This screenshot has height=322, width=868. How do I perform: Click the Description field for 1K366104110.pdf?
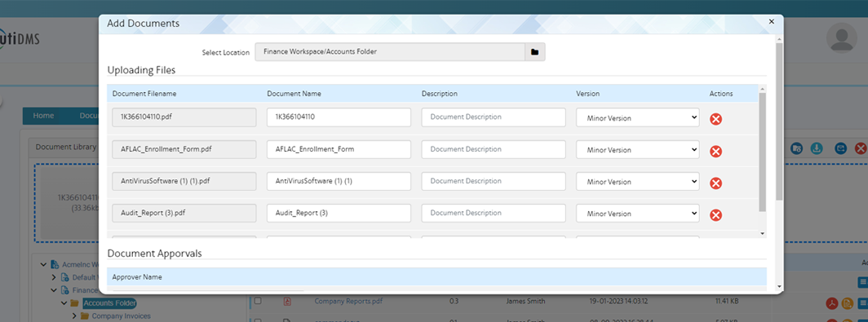click(x=494, y=117)
